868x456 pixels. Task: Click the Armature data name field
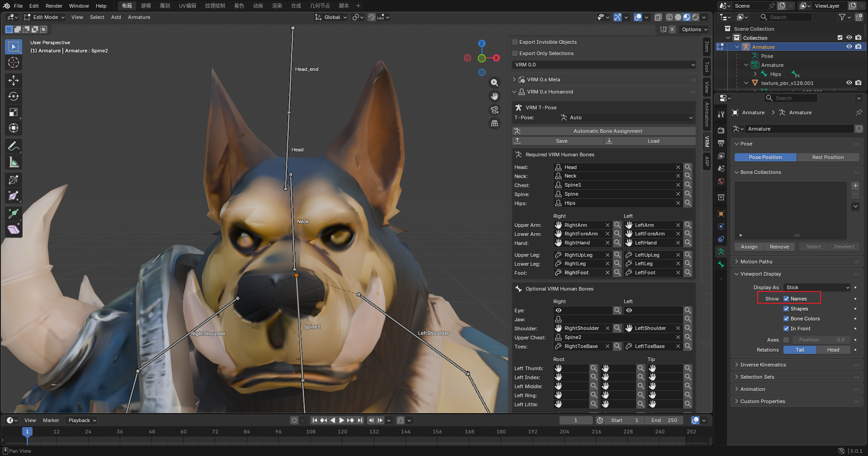pos(799,129)
